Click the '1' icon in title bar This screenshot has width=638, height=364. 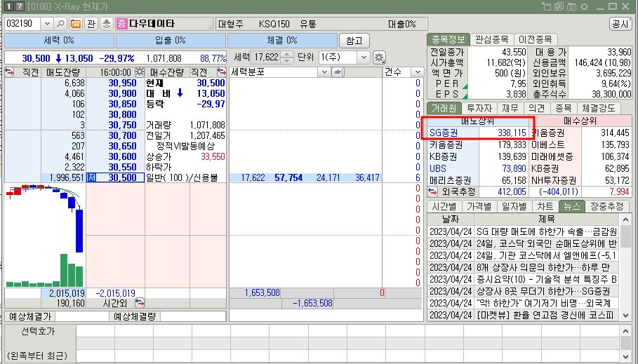point(9,6)
